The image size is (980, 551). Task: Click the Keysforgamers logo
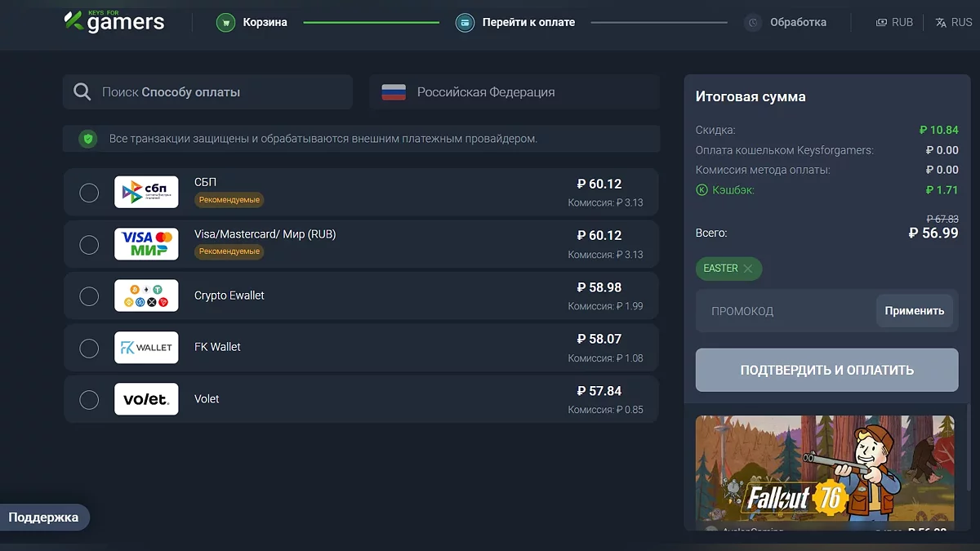click(x=114, y=22)
